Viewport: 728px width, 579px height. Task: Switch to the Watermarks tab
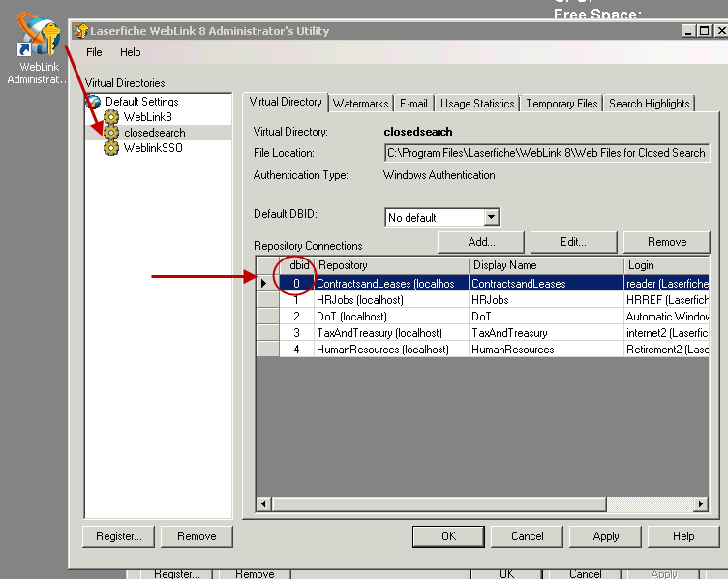tap(360, 103)
